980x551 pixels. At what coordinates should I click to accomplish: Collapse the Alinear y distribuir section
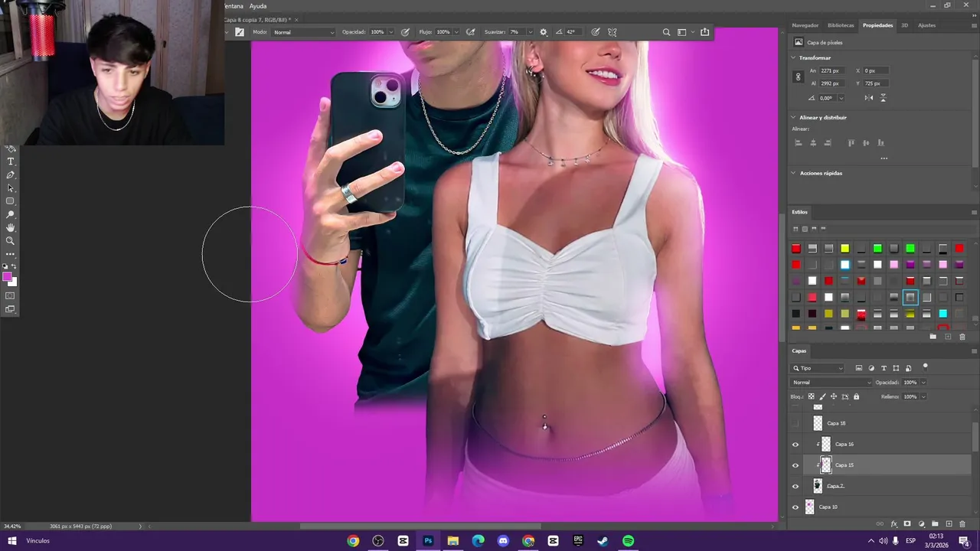[x=793, y=117]
